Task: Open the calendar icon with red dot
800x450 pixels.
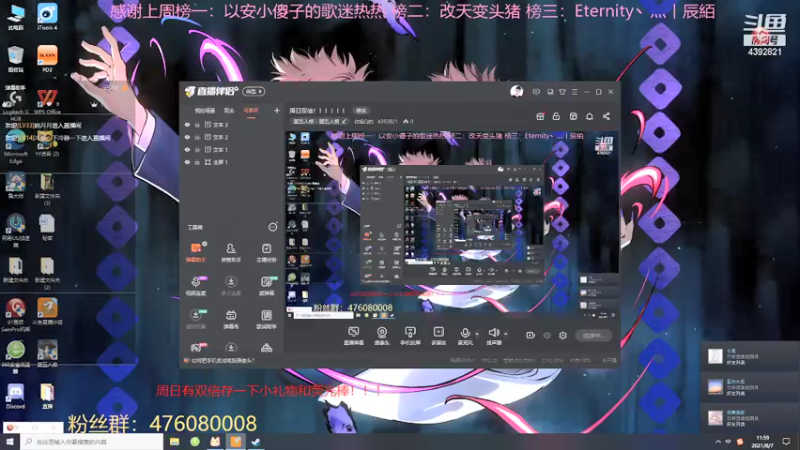Action: pos(540,116)
